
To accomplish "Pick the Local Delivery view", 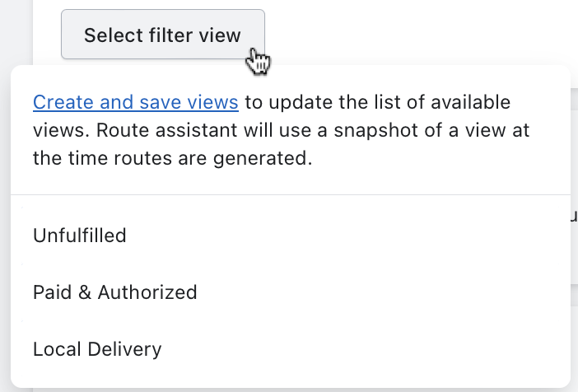I will (291, 349).
